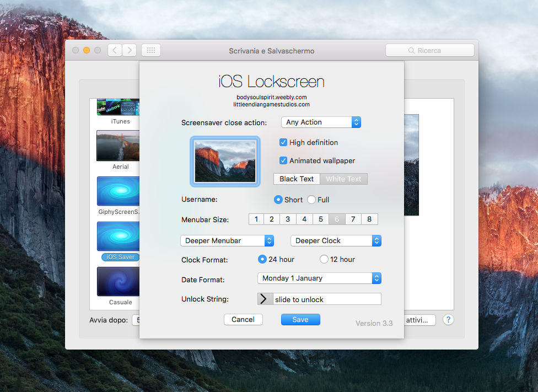The width and height of the screenshot is (538, 392).
Task: Uncheck Animated wallpaper
Action: (283, 160)
